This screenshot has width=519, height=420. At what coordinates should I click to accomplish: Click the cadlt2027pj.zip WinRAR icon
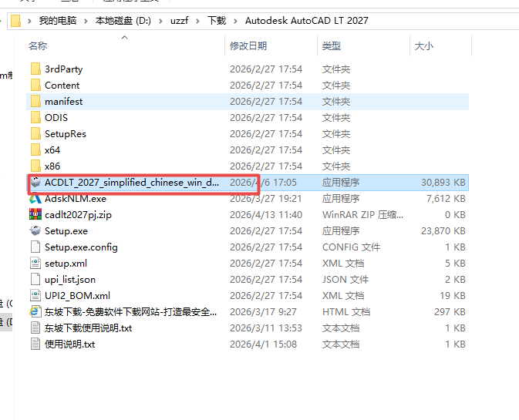(x=35, y=214)
